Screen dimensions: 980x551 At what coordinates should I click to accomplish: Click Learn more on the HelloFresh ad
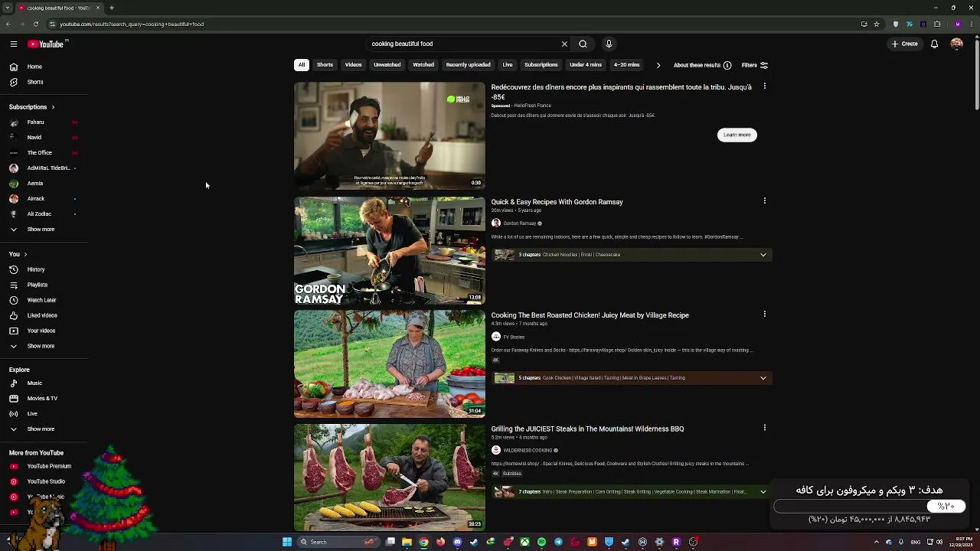737,135
